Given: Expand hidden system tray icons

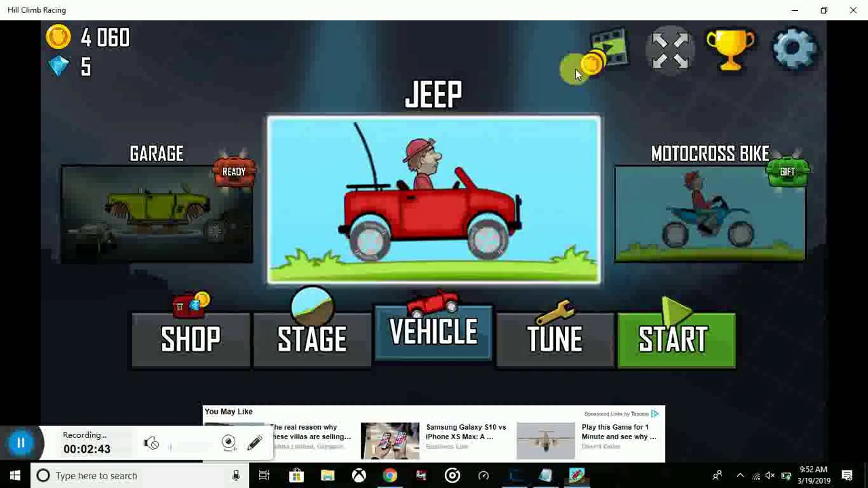Looking at the screenshot, I should coord(741,476).
